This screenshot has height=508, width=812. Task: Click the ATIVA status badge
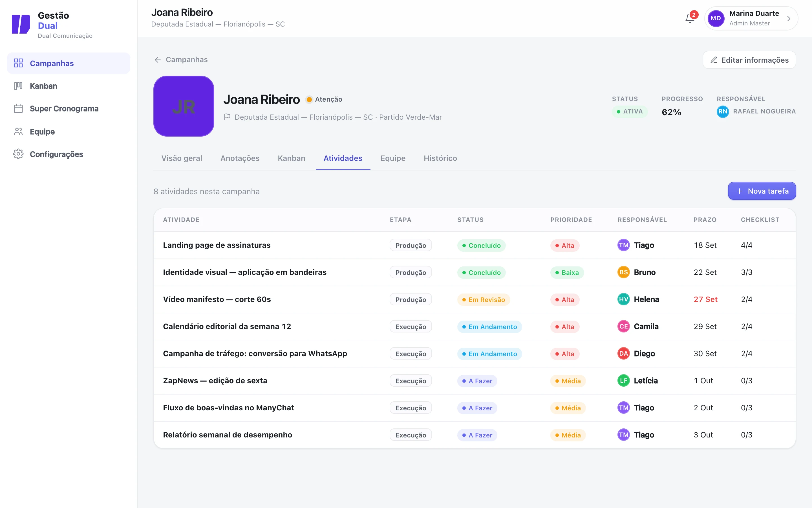click(x=630, y=111)
